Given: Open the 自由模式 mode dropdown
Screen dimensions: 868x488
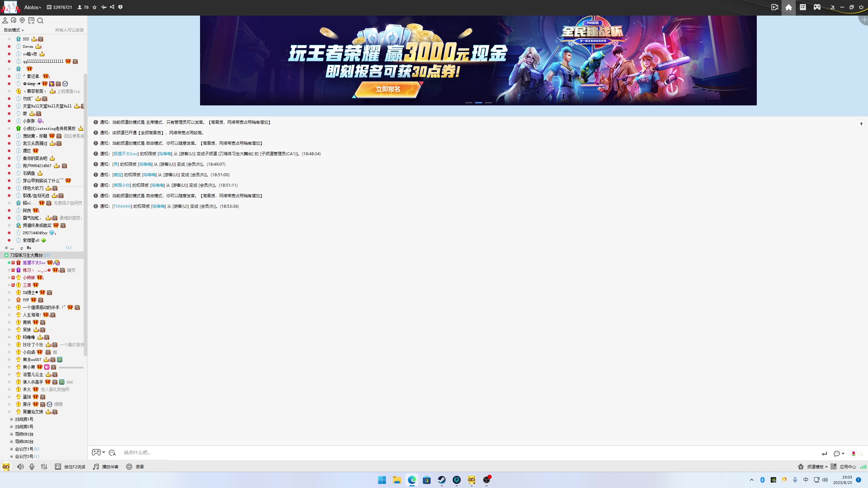Looking at the screenshot, I should point(14,30).
